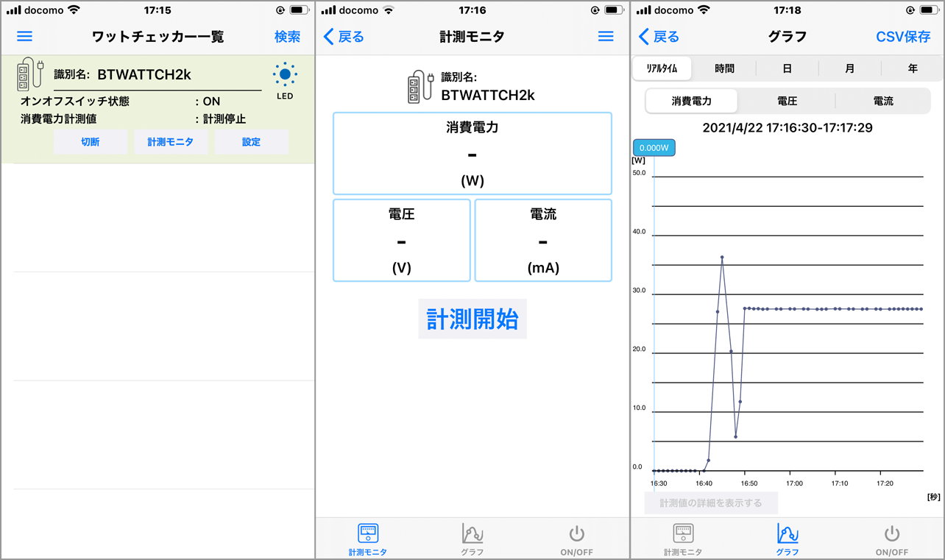Tap the 0.000W cursor value badge
This screenshot has height=560, width=945.
(x=654, y=148)
